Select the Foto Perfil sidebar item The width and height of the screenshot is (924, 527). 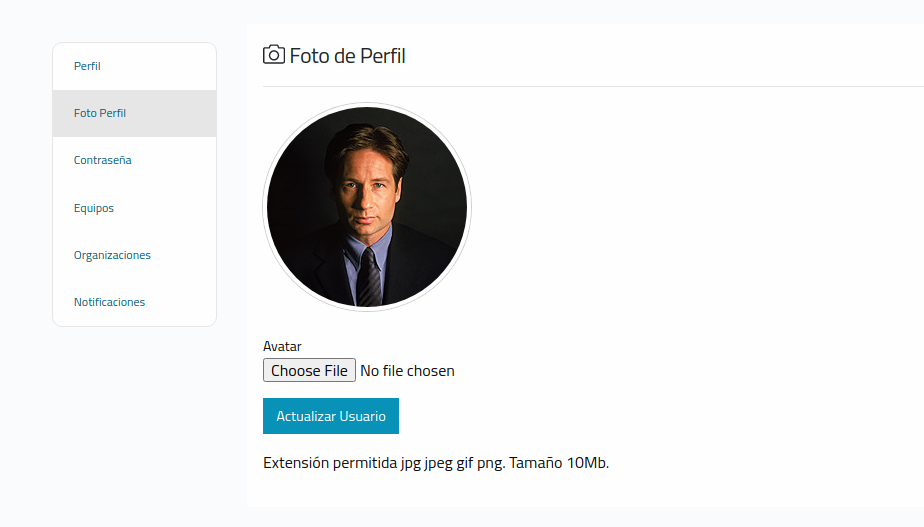134,113
